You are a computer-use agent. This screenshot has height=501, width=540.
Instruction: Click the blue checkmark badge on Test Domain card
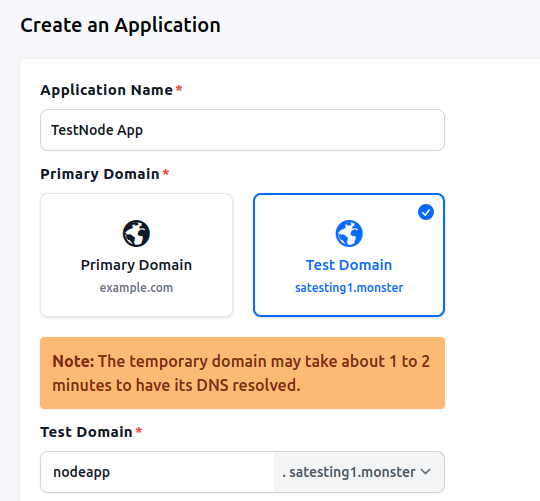point(426,212)
